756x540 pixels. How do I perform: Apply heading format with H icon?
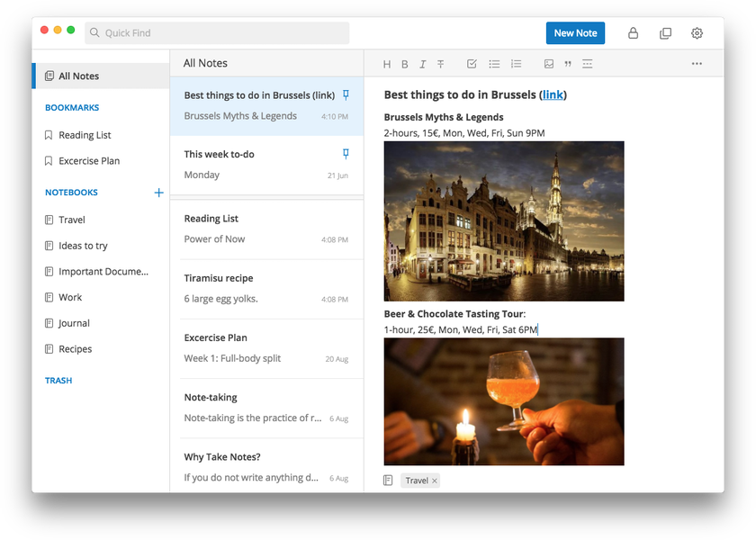coord(387,64)
